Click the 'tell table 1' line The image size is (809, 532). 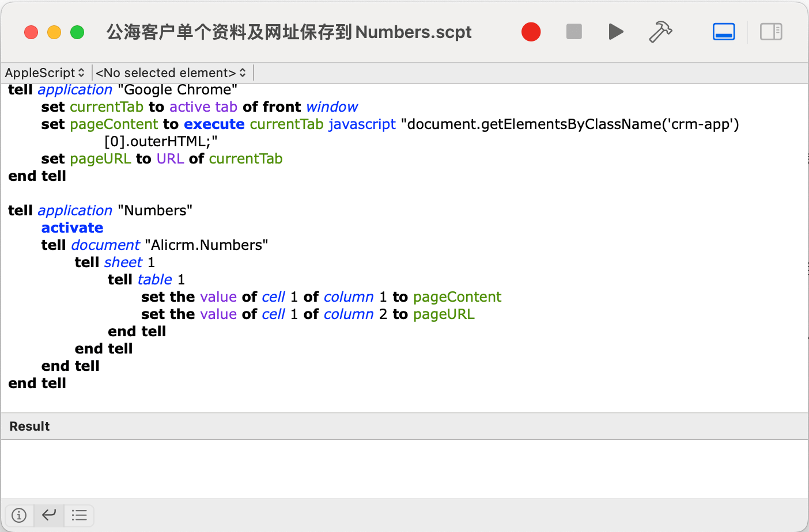[x=146, y=280]
